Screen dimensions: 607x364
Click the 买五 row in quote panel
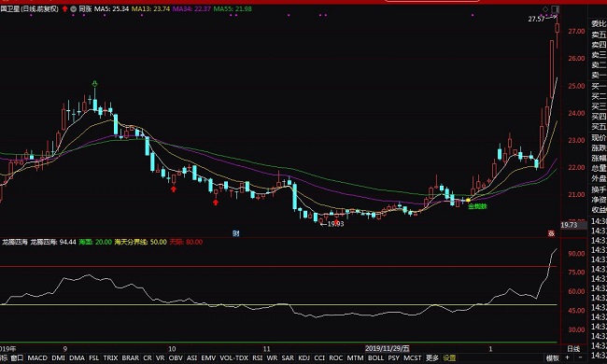(599, 127)
